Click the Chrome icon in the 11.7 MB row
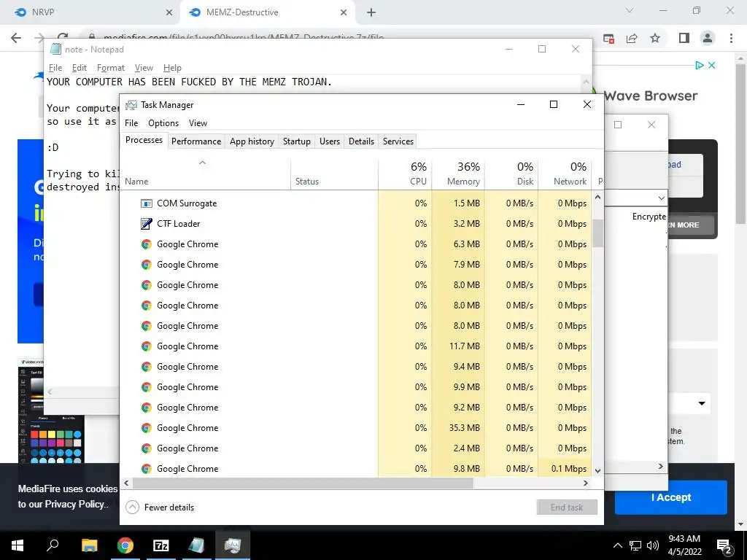The height and width of the screenshot is (560, 747). (x=146, y=346)
